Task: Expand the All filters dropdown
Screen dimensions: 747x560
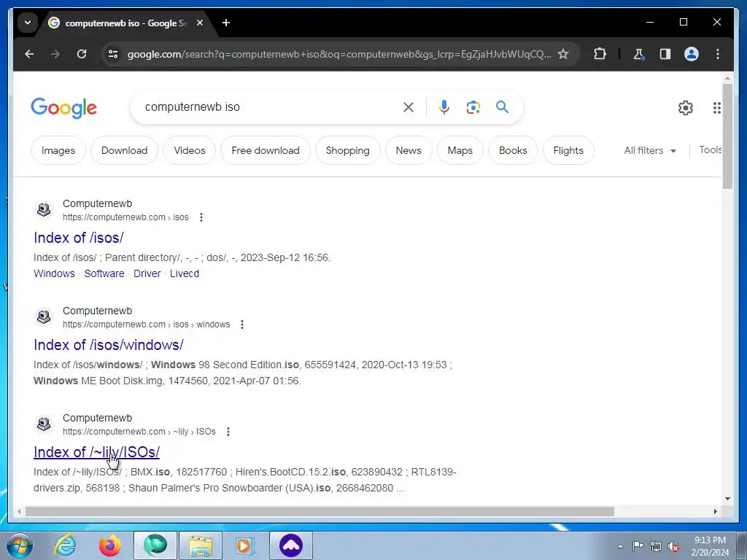Action: [650, 150]
